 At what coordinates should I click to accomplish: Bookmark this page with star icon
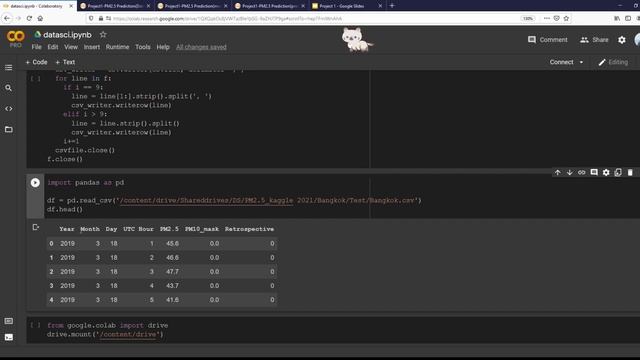click(x=566, y=18)
